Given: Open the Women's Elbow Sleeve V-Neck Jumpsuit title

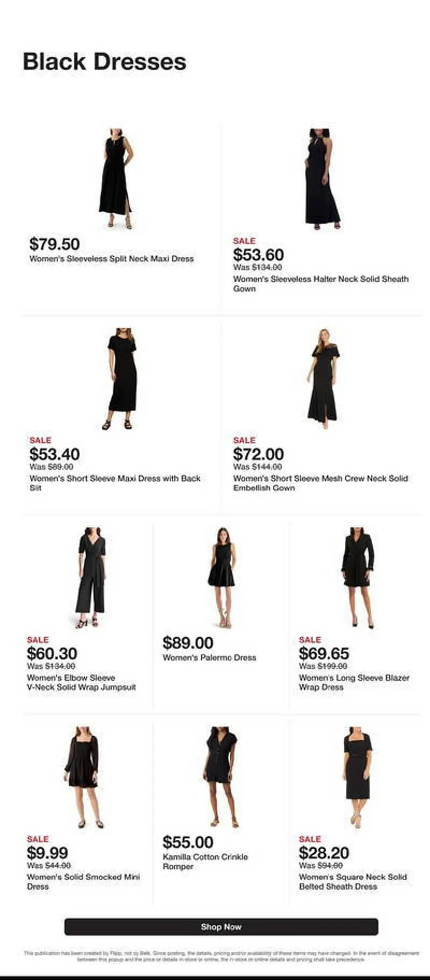Looking at the screenshot, I should (81, 683).
